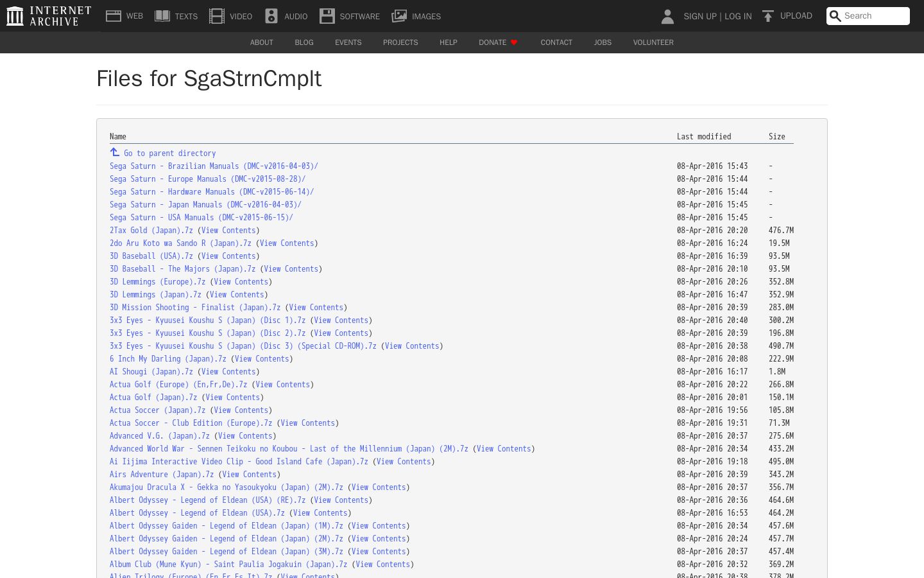Open the TEXTS section link
The width and height of the screenshot is (924, 578).
pos(186,16)
